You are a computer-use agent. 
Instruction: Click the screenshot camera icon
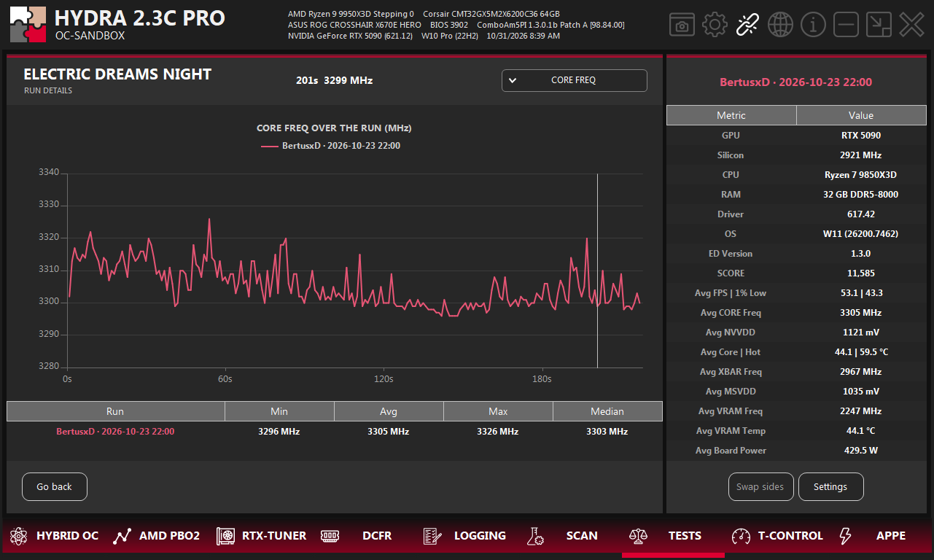click(682, 25)
